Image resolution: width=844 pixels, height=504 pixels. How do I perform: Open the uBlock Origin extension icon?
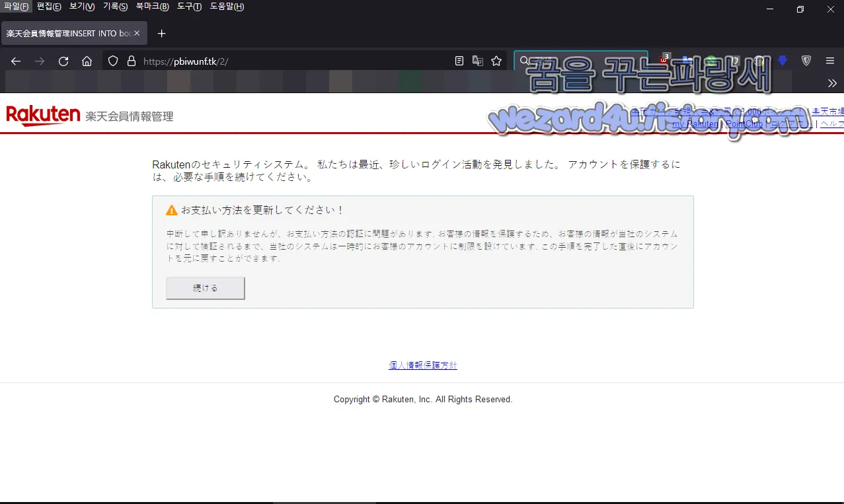pos(664,60)
